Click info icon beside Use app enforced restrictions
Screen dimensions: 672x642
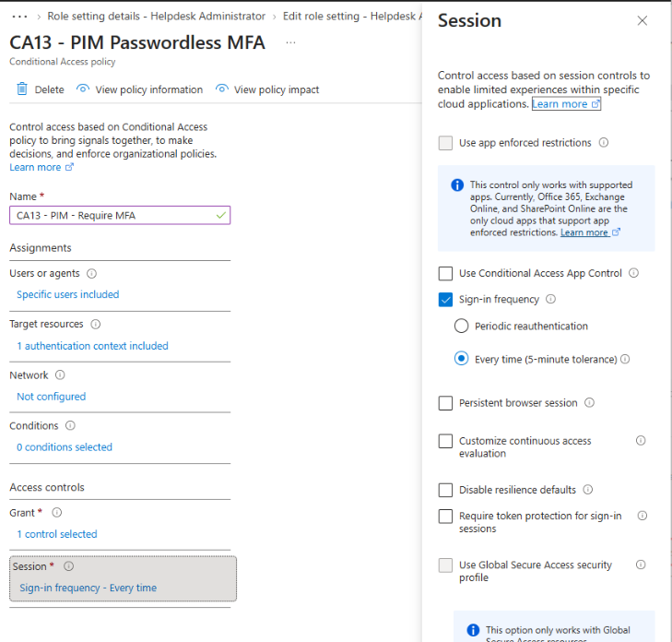coord(604,142)
